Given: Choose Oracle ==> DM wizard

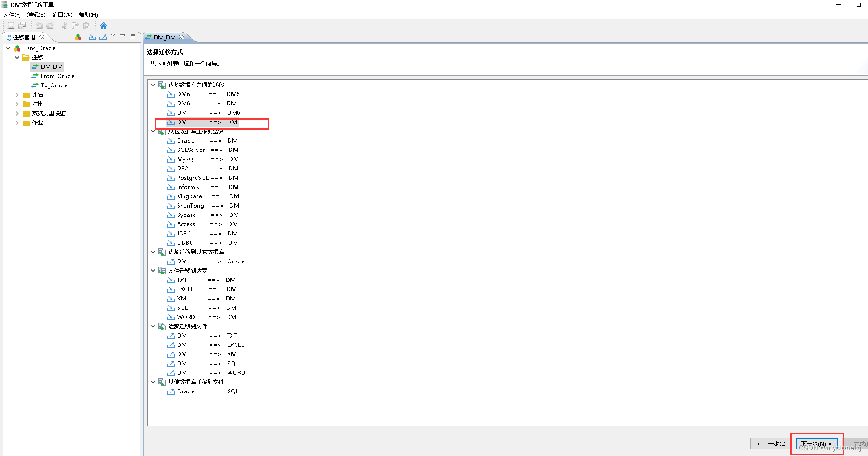Looking at the screenshot, I should point(203,141).
